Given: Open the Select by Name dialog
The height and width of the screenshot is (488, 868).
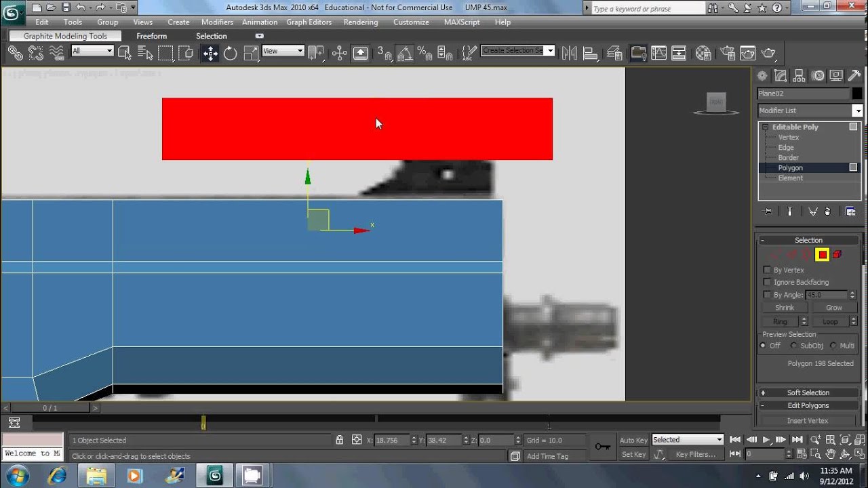Looking at the screenshot, I should 145,53.
